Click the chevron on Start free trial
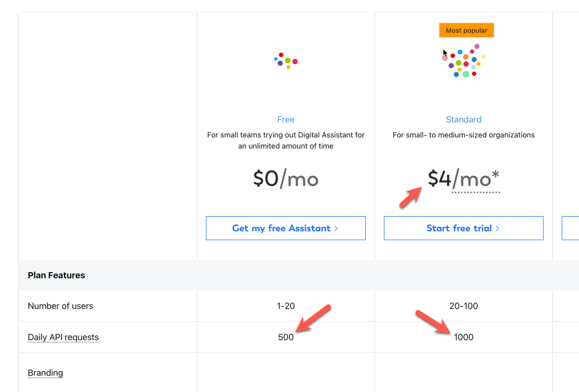Image resolution: width=579 pixels, height=392 pixels. [x=498, y=229]
